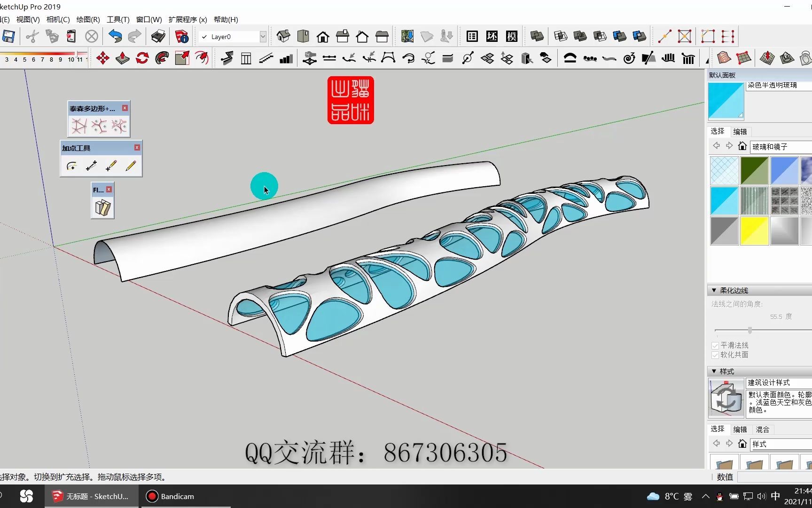812x508 pixels.
Task: Click the current material preview thumbnail
Action: pyautogui.click(x=726, y=101)
